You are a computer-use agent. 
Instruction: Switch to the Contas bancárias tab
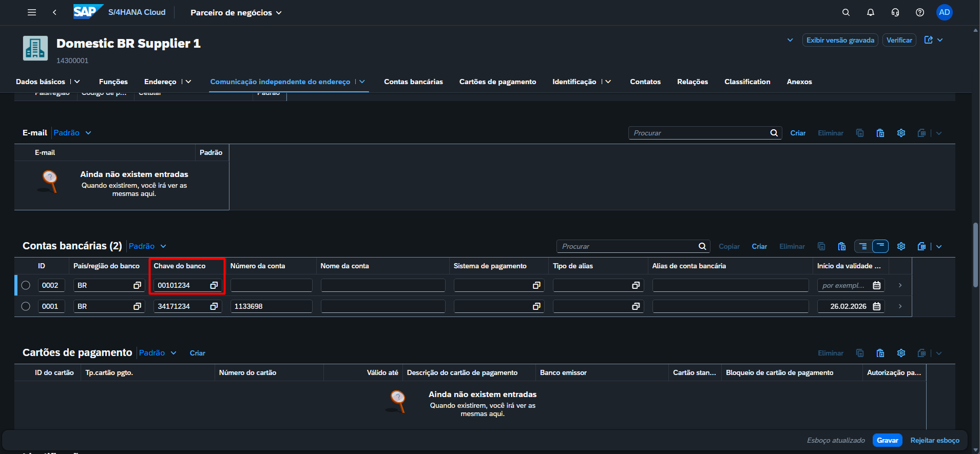[413, 82]
